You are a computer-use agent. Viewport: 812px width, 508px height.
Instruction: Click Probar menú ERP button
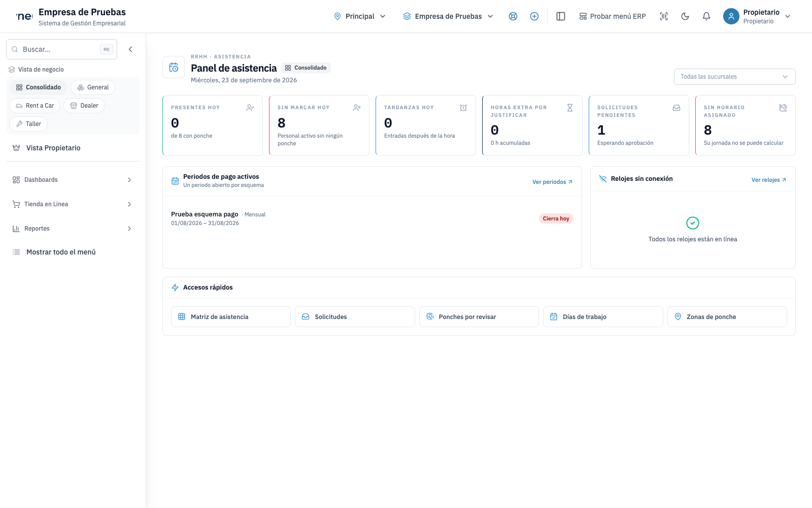point(613,16)
